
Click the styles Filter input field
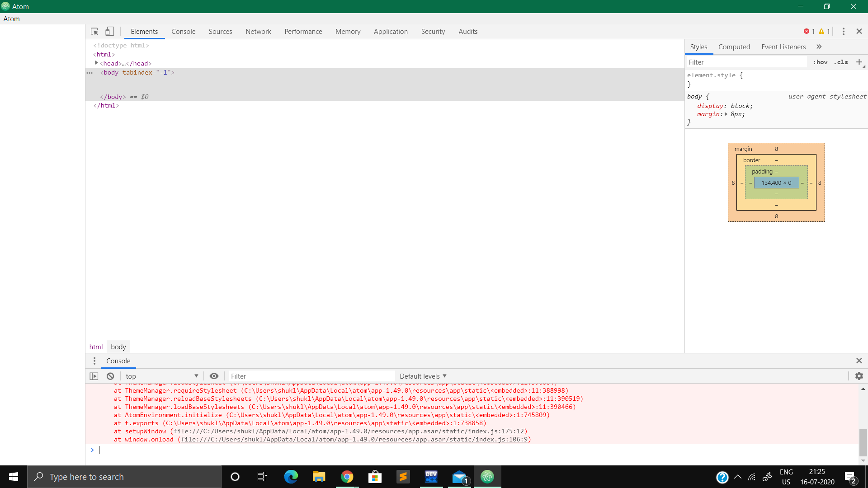746,62
